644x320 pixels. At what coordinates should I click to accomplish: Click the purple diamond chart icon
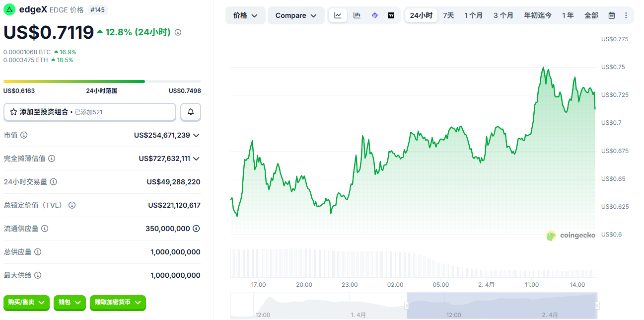(374, 15)
